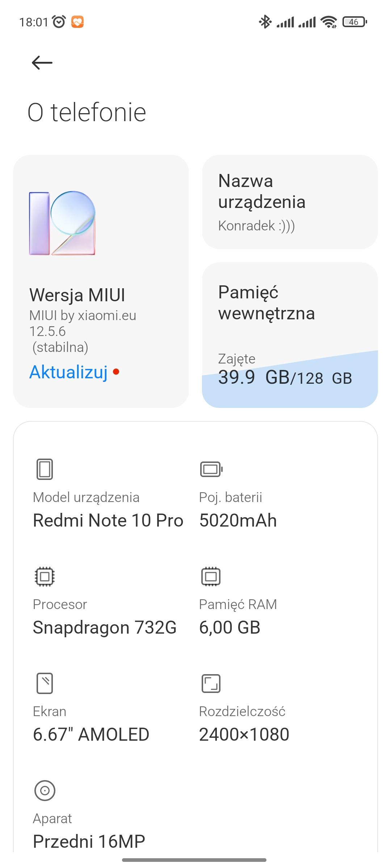Tap the Wi-Fi status icon
Image resolution: width=391 pixels, height=868 pixels.
coord(329,22)
